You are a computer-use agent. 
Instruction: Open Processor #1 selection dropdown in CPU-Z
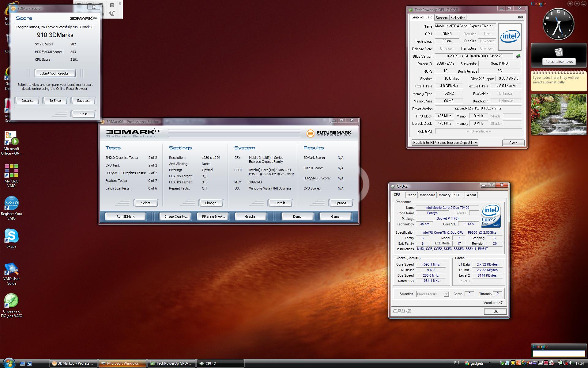point(432,294)
